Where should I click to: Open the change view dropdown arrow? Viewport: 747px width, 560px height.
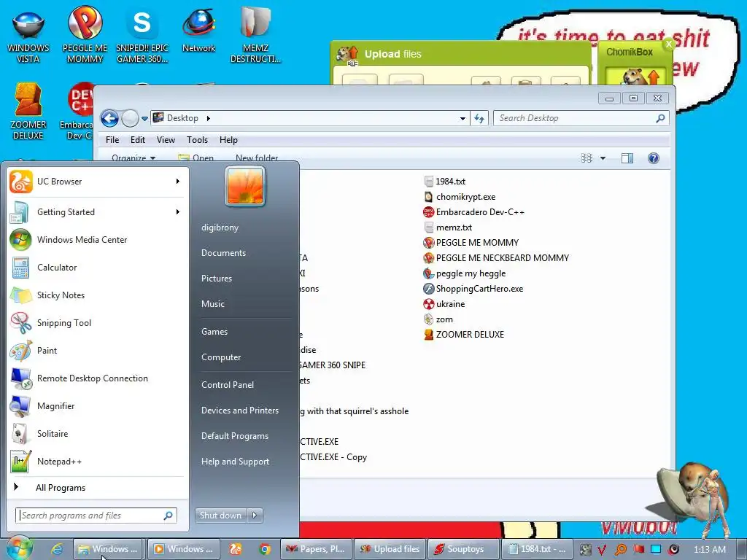coord(603,158)
